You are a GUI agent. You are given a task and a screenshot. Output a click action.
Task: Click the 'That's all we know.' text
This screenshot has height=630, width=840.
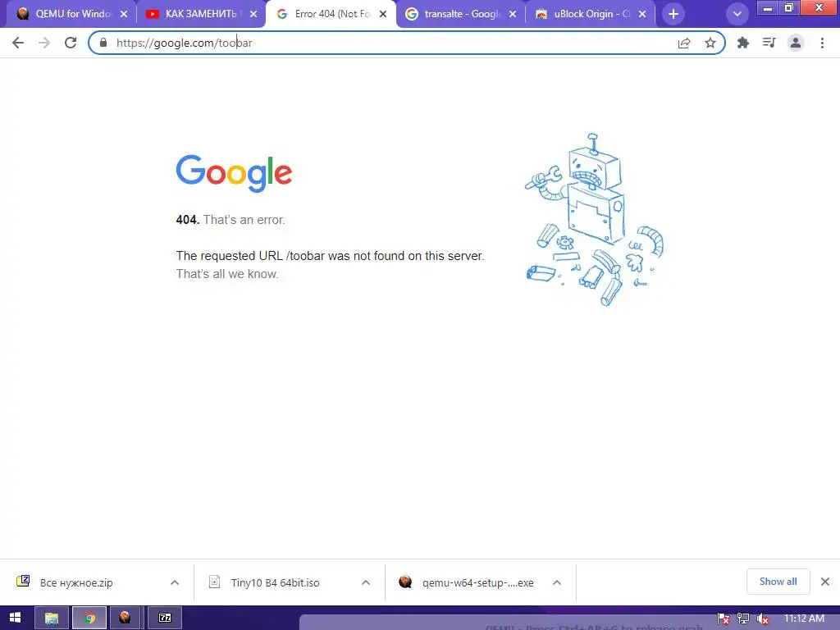227,274
